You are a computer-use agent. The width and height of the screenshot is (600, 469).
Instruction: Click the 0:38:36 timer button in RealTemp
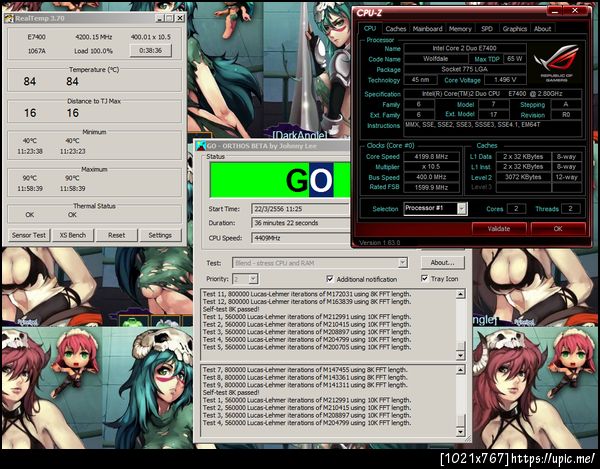[150, 50]
